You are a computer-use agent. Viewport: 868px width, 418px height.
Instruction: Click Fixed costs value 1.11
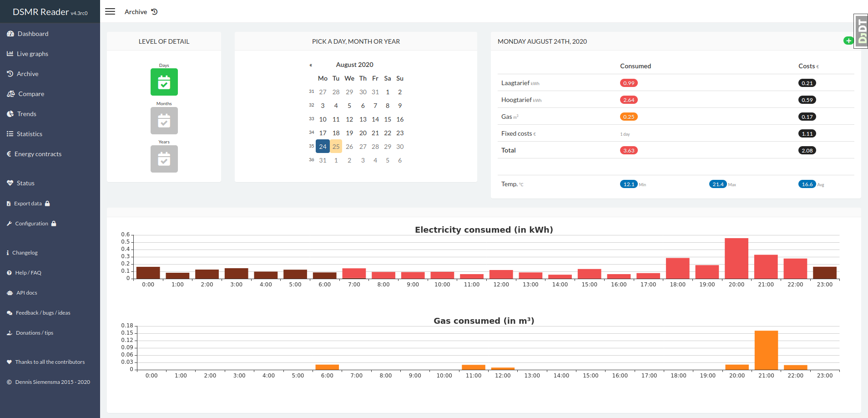(x=807, y=133)
